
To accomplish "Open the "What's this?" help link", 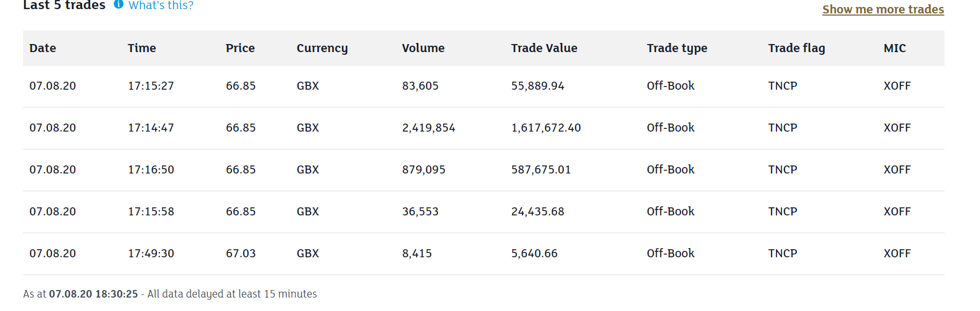I will coord(161,5).
